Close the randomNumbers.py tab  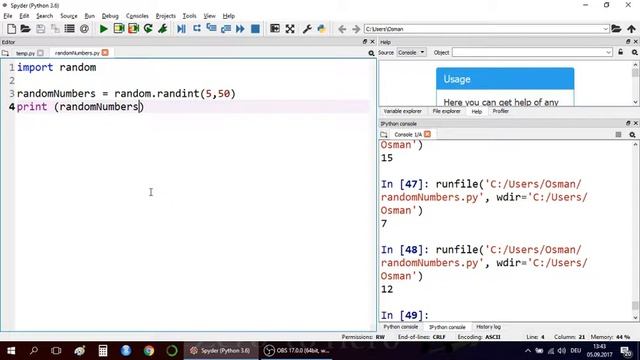point(105,53)
